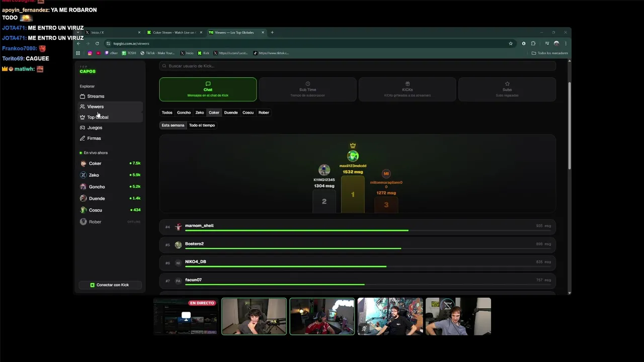
Task: Click the Top Capos logo
Action: pyautogui.click(x=88, y=70)
